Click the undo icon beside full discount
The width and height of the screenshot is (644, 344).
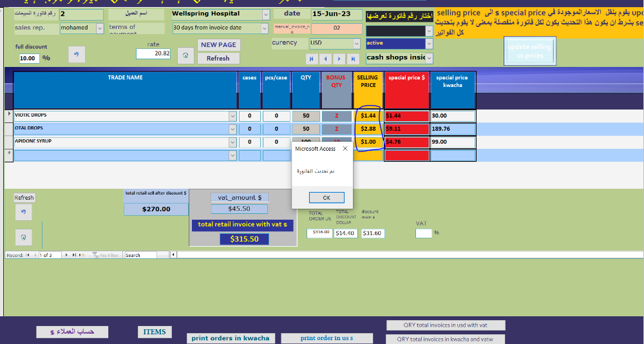[77, 55]
